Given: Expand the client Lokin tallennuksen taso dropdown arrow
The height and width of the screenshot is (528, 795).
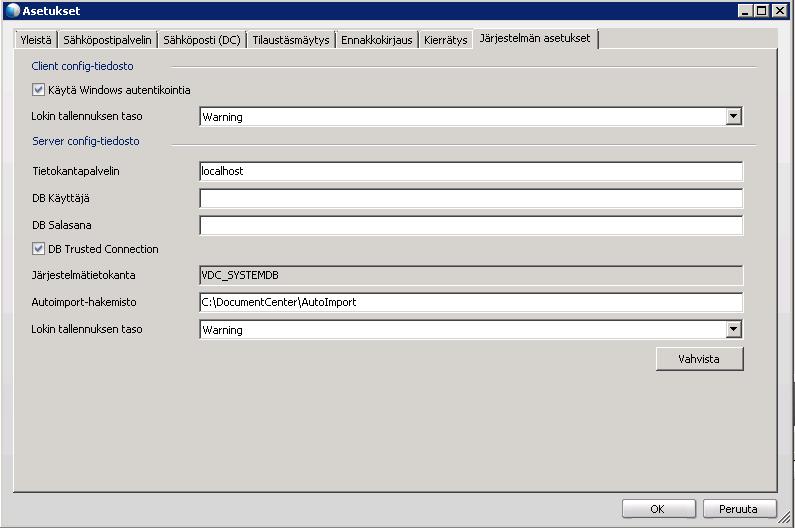Looking at the screenshot, I should click(733, 117).
